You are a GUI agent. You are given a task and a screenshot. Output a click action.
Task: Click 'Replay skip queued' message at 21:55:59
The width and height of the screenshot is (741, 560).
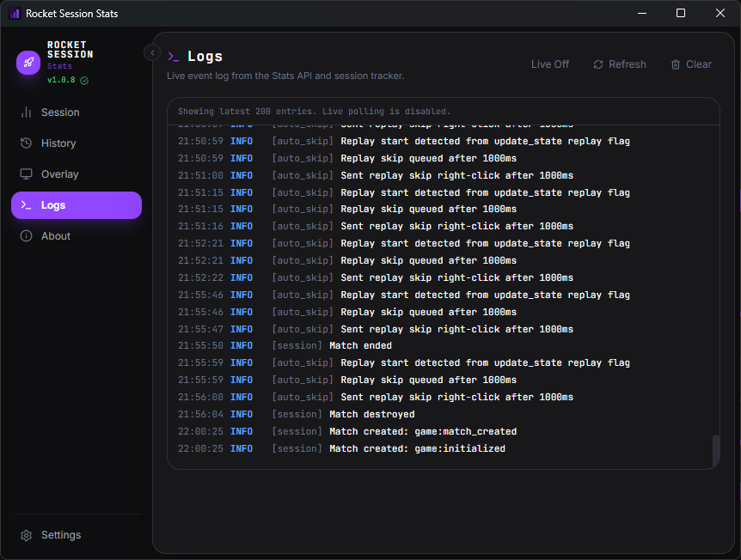point(429,380)
